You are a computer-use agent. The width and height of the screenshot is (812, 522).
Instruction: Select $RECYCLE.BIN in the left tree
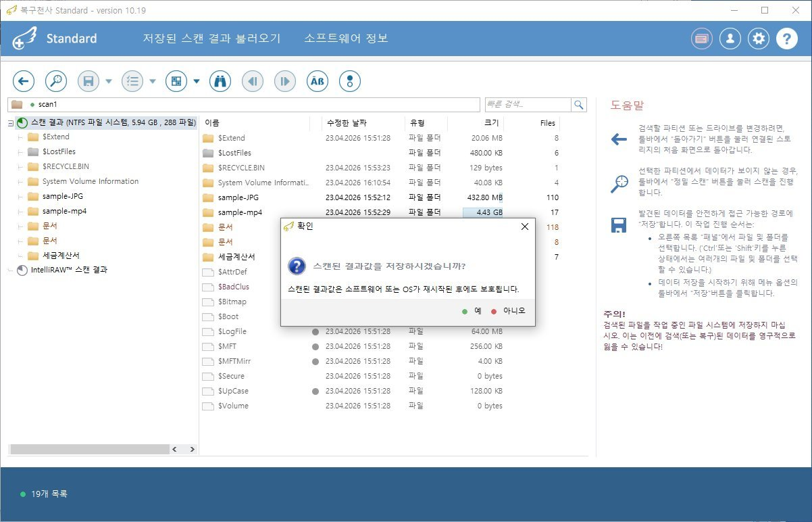coord(66,166)
